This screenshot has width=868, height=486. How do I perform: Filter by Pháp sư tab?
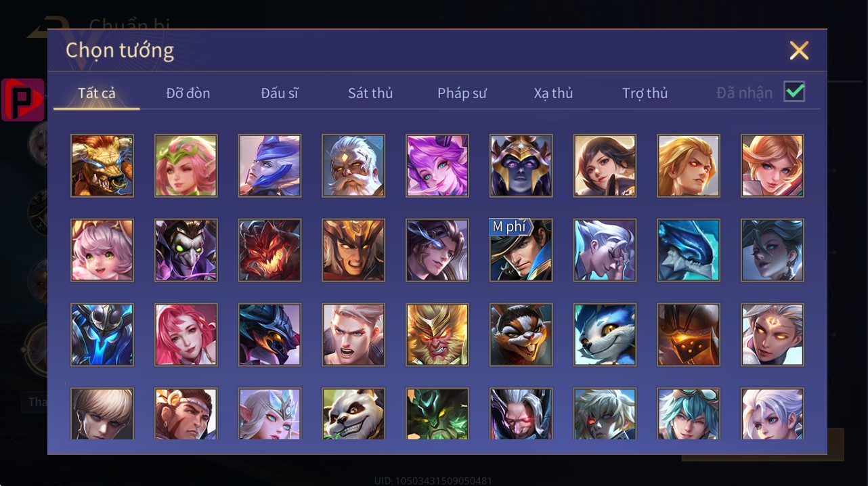point(462,93)
